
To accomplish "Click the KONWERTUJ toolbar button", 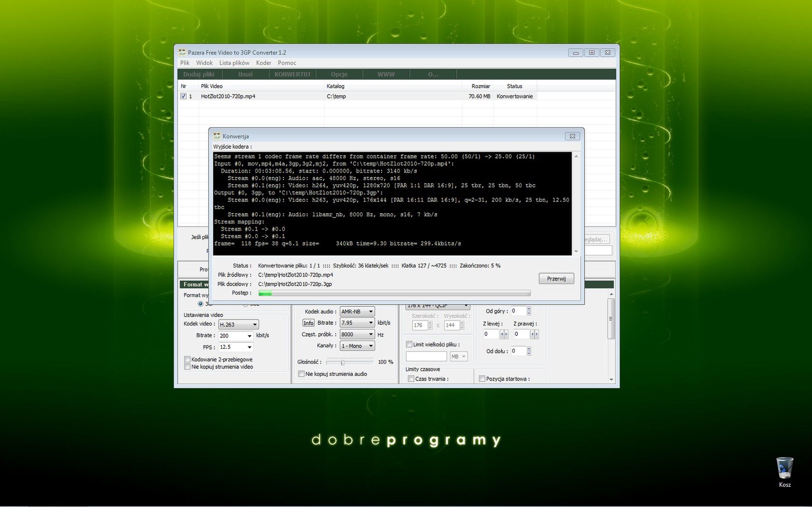I will tap(292, 74).
